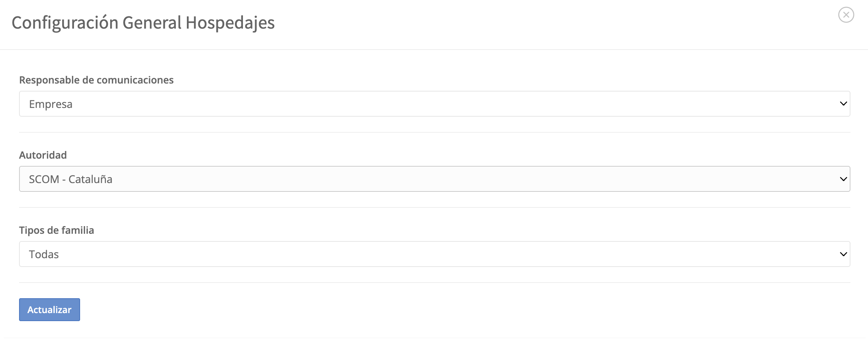Click the Configuración General Hospedajes heading

pyautogui.click(x=143, y=23)
